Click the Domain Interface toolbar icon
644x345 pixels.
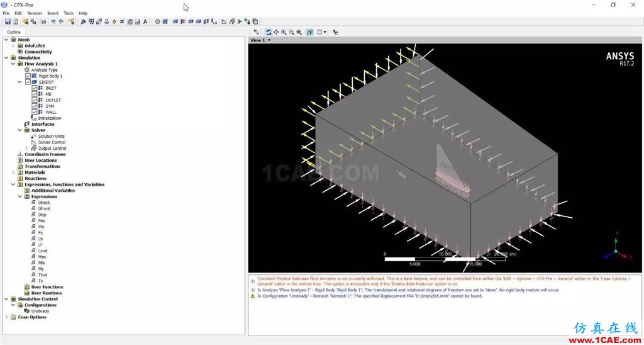(x=206, y=21)
